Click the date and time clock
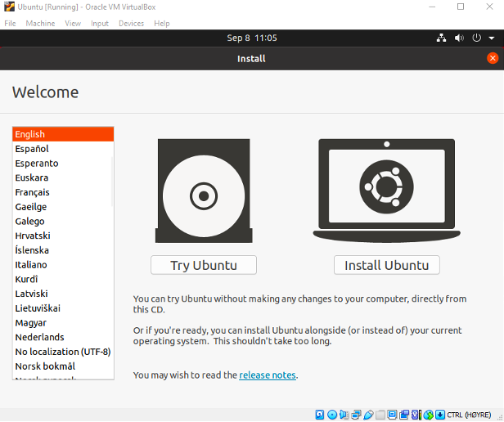 click(252, 38)
